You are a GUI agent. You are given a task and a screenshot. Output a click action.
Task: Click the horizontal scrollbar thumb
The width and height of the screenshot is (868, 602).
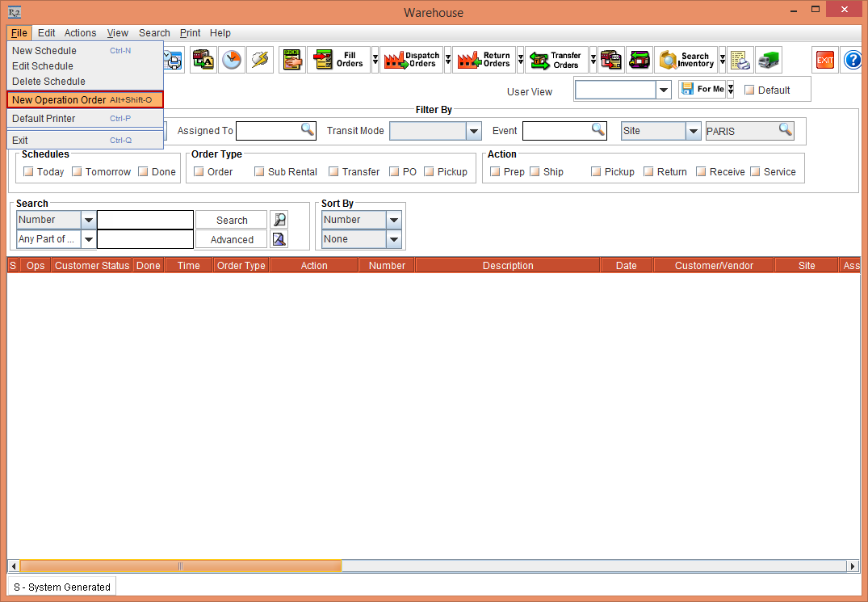coord(181,566)
